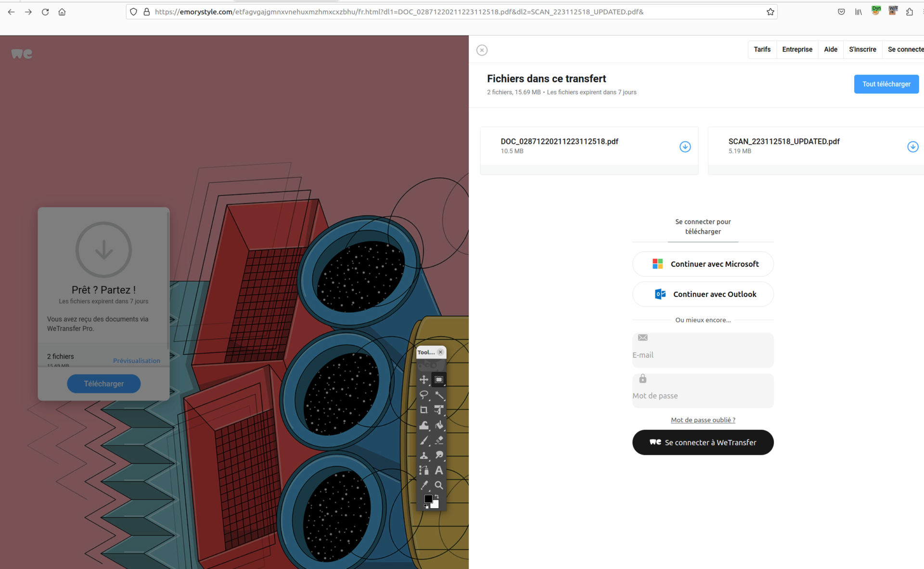Choose the Smudge tool

439,455
